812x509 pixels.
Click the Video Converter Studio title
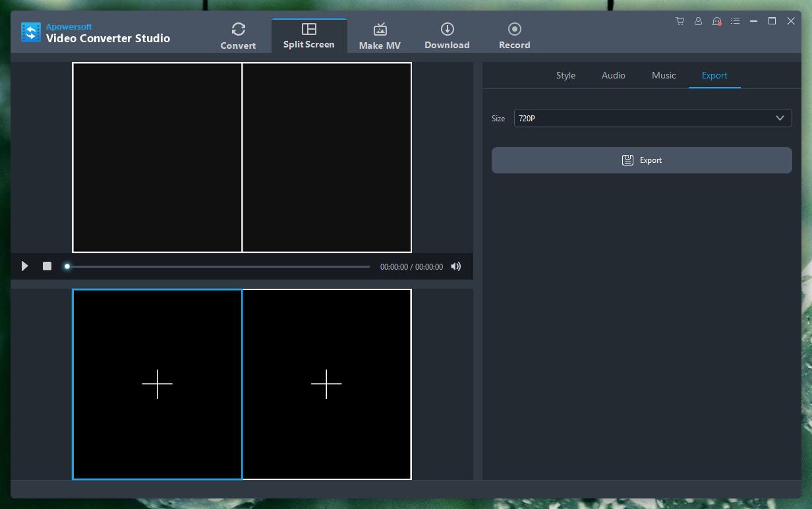pyautogui.click(x=108, y=38)
